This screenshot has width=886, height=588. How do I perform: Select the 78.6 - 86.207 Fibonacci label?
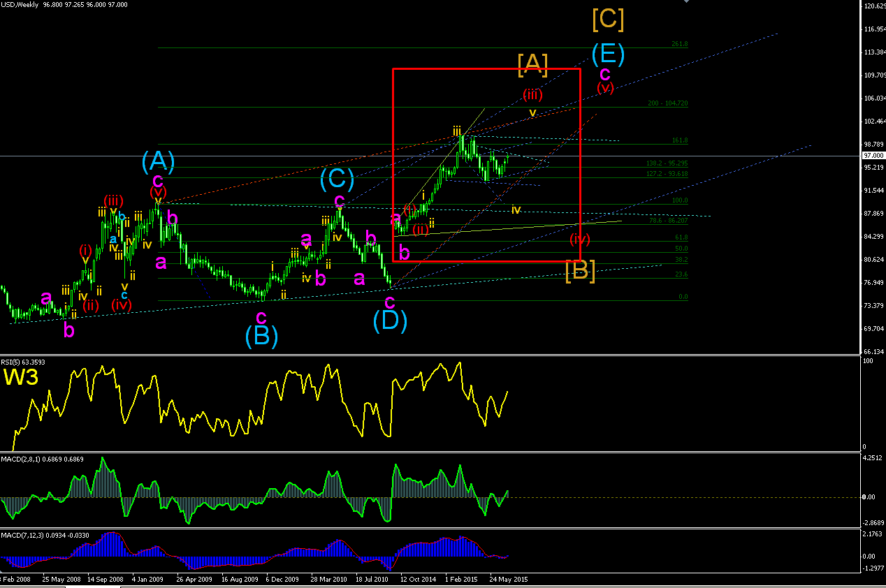tap(668, 221)
